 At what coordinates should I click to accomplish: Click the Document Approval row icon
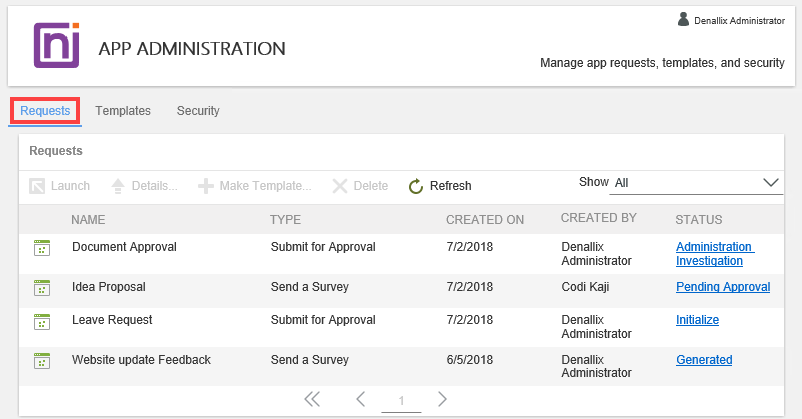41,248
